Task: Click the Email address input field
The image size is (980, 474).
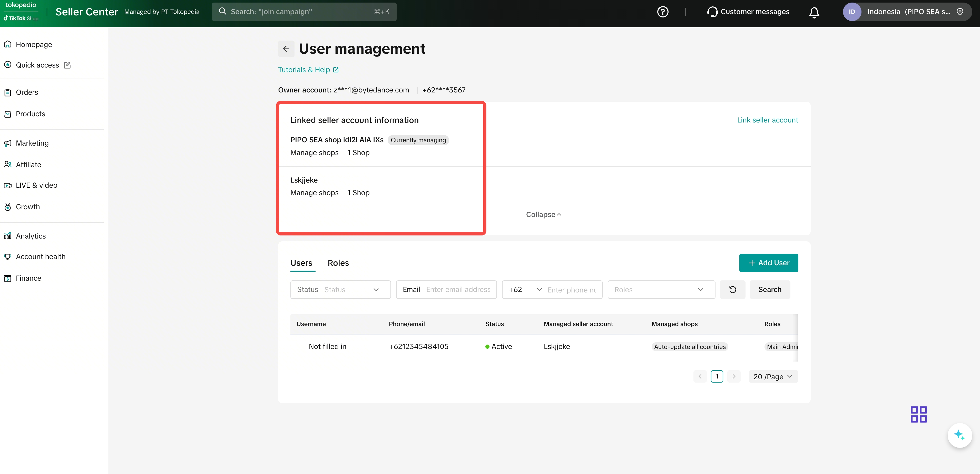Action: [x=458, y=289]
